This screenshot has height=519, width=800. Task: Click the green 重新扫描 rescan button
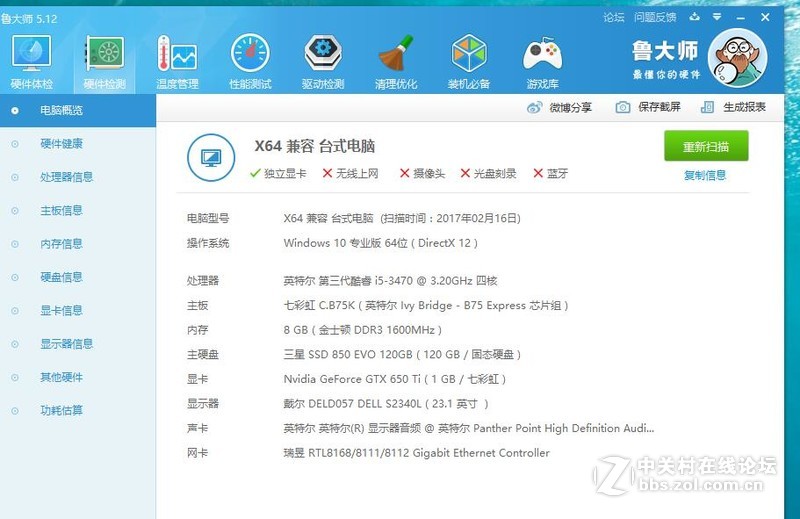coord(706,146)
